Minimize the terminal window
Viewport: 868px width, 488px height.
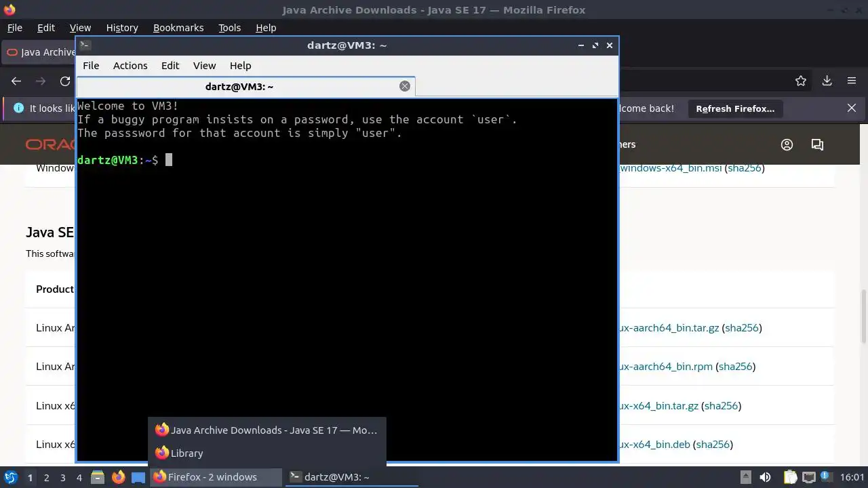[581, 45]
